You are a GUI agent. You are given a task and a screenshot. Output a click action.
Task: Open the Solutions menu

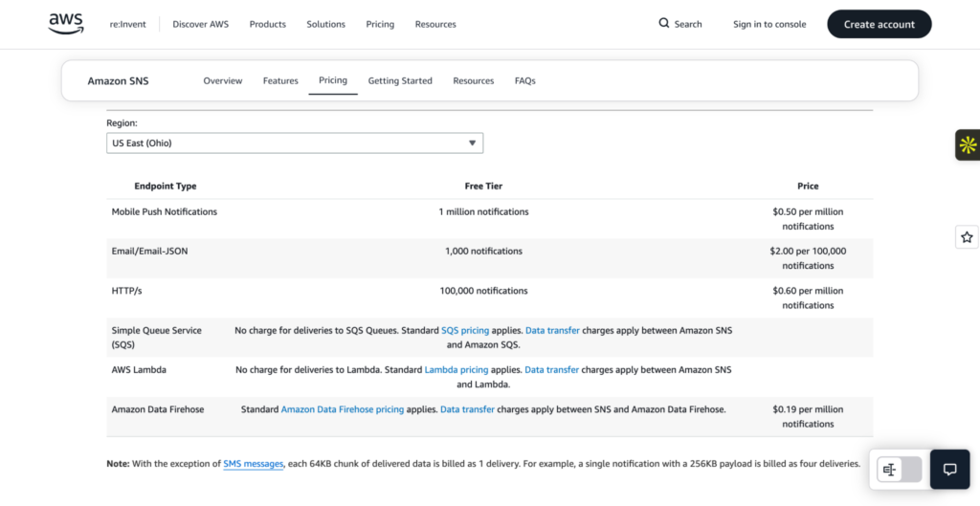click(x=325, y=24)
